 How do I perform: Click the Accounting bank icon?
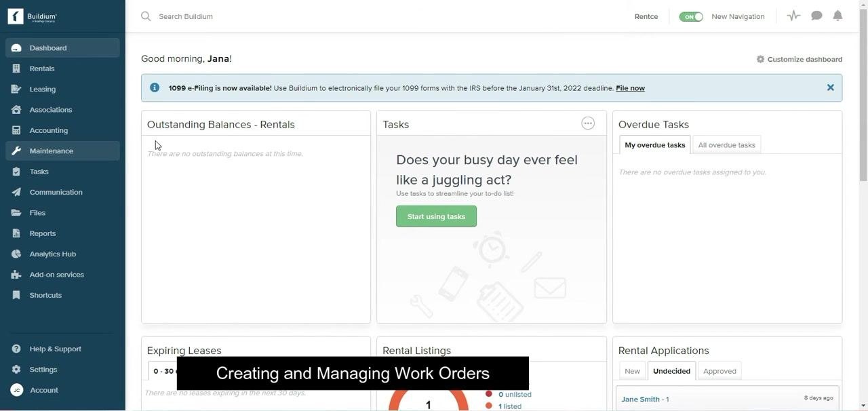pyautogui.click(x=16, y=130)
